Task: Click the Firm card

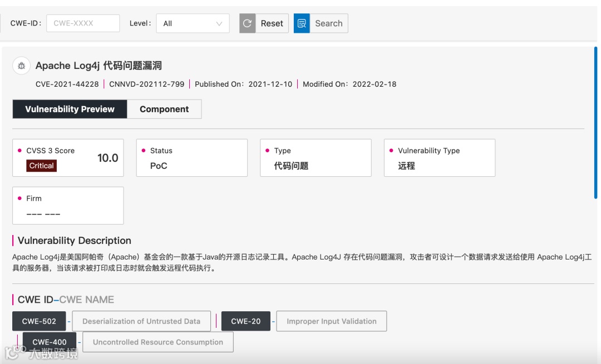Action: click(x=68, y=206)
